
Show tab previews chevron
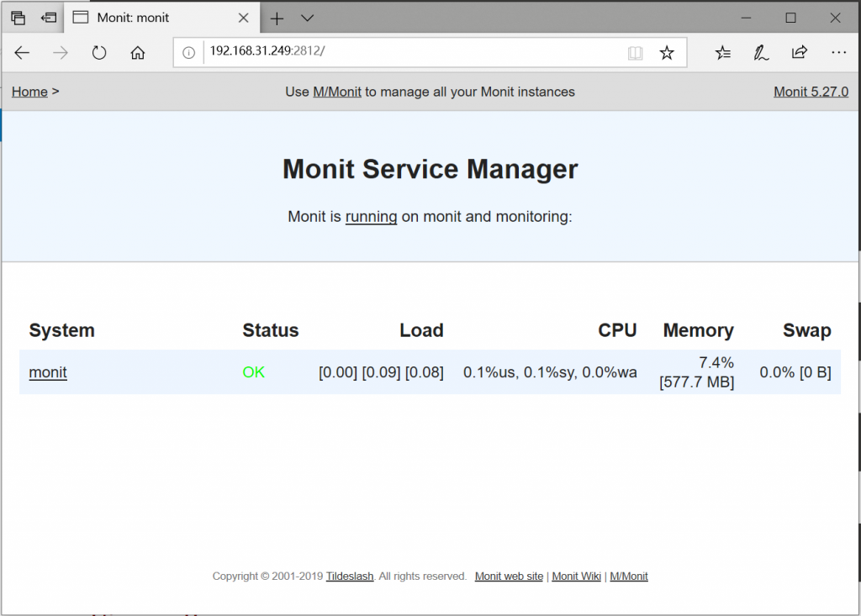coord(308,18)
